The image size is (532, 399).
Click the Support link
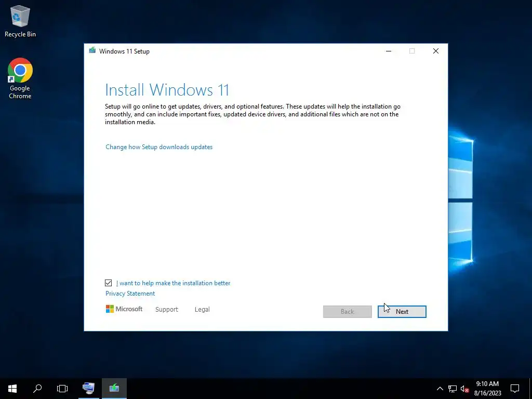tap(167, 310)
